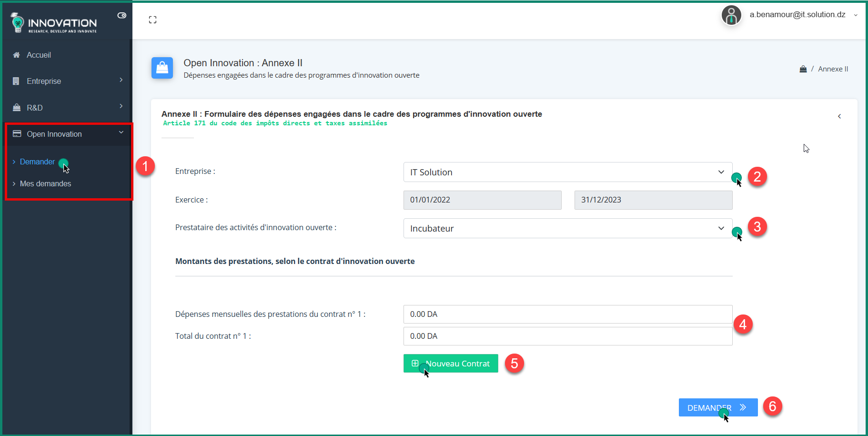Click the Entreprise building icon in the sidebar
The width and height of the screenshot is (868, 436).
(x=17, y=81)
